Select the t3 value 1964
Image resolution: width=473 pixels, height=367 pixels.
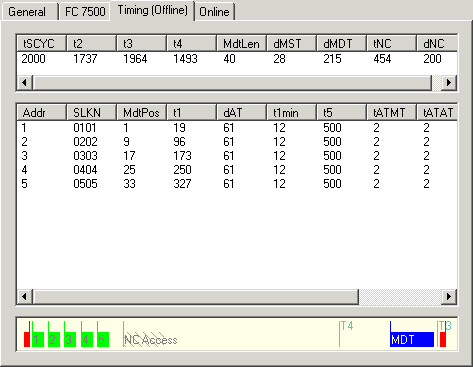tap(135, 59)
